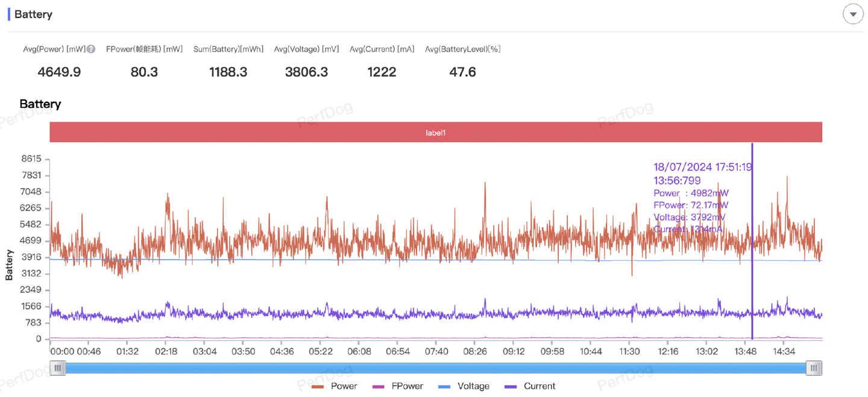Click the help icon next to Avg(Power)
Viewport: 868px width, 397px height.
pyautogui.click(x=91, y=49)
